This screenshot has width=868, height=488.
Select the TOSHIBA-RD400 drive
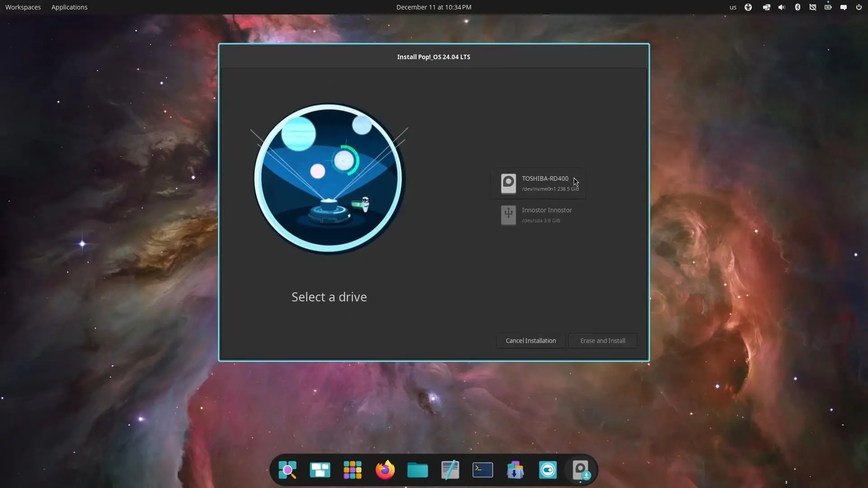pos(538,183)
